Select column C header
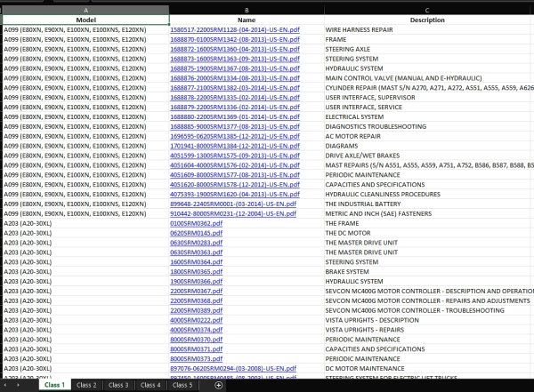 427,10
